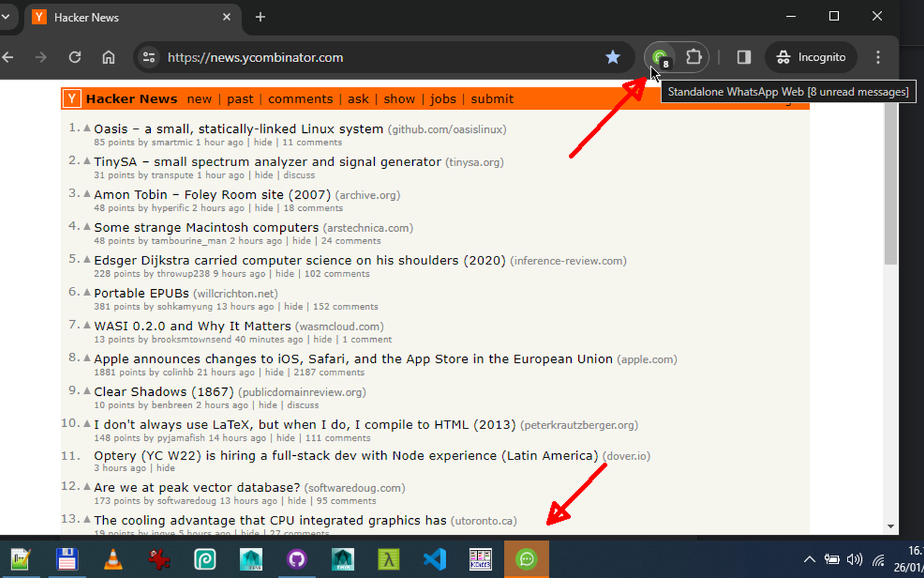Open the 'show' nav link
The image size is (924, 578).
click(x=399, y=99)
